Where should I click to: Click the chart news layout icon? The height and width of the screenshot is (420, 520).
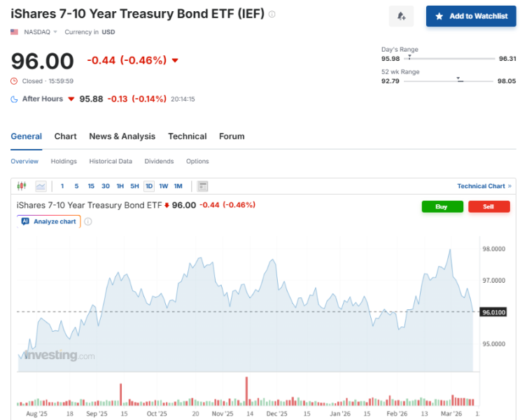[203, 186]
